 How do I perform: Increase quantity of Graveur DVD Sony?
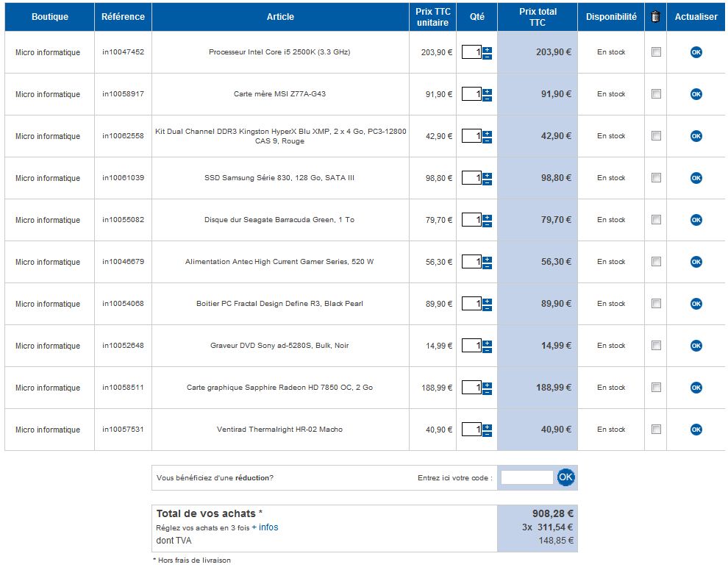point(487,343)
